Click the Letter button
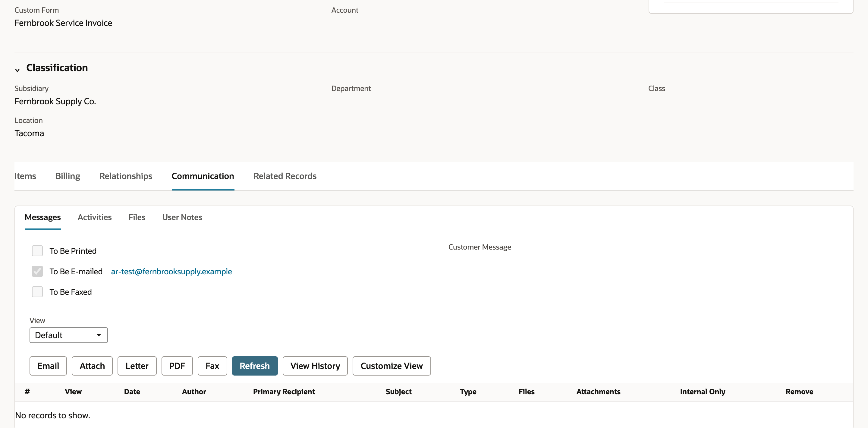 (137, 366)
